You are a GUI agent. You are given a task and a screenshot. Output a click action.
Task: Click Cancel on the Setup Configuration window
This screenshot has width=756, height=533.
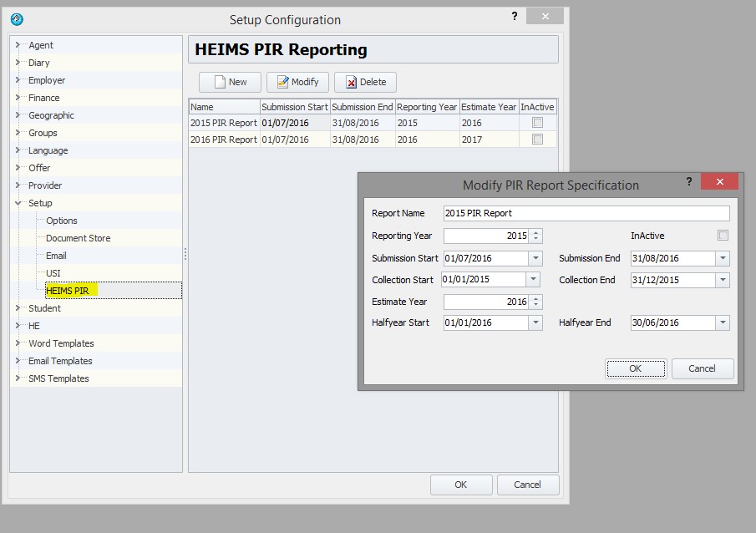click(x=528, y=485)
